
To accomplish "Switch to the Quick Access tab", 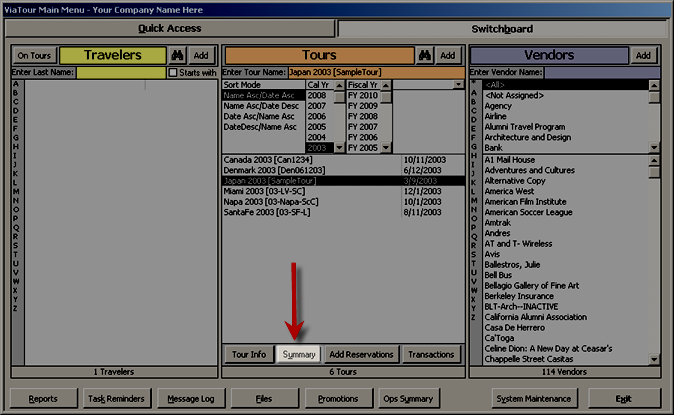I will point(169,29).
